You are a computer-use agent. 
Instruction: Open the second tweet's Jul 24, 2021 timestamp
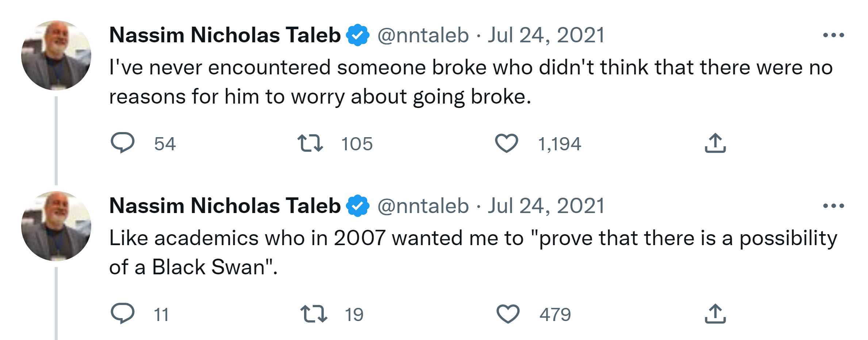(x=546, y=206)
